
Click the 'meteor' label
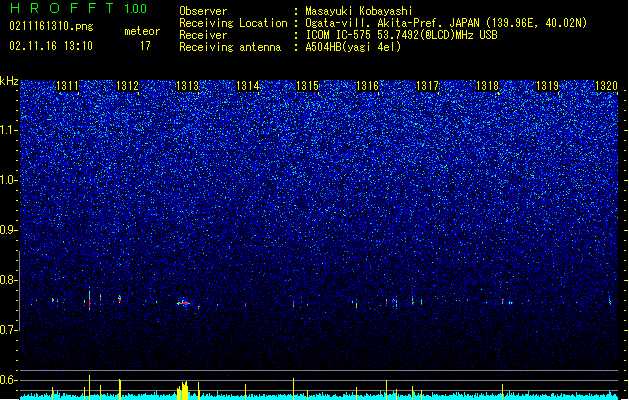pos(142,31)
